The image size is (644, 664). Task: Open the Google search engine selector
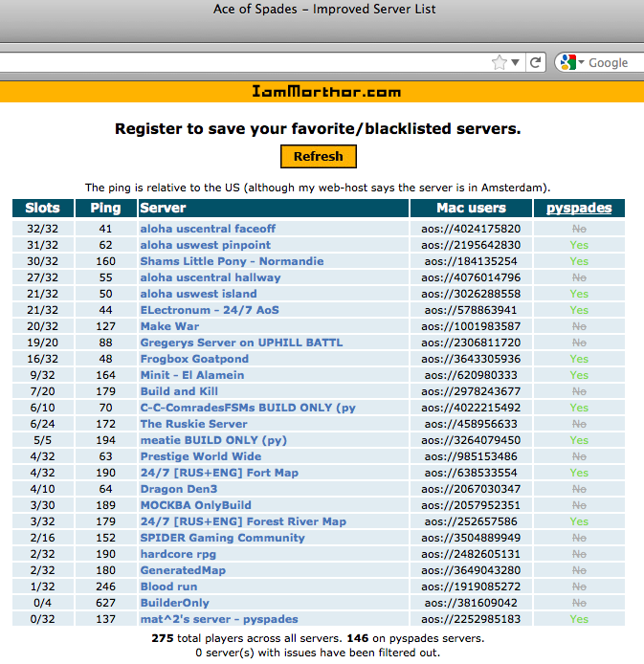click(571, 63)
